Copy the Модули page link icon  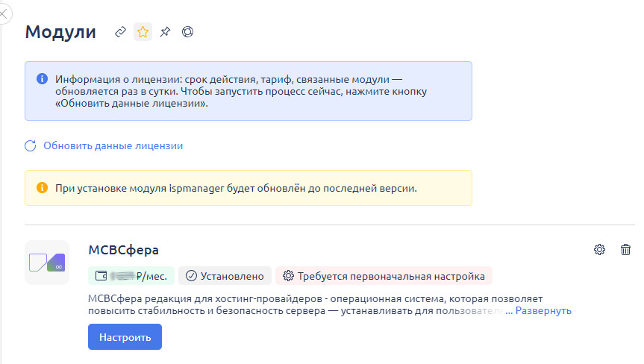[120, 32]
